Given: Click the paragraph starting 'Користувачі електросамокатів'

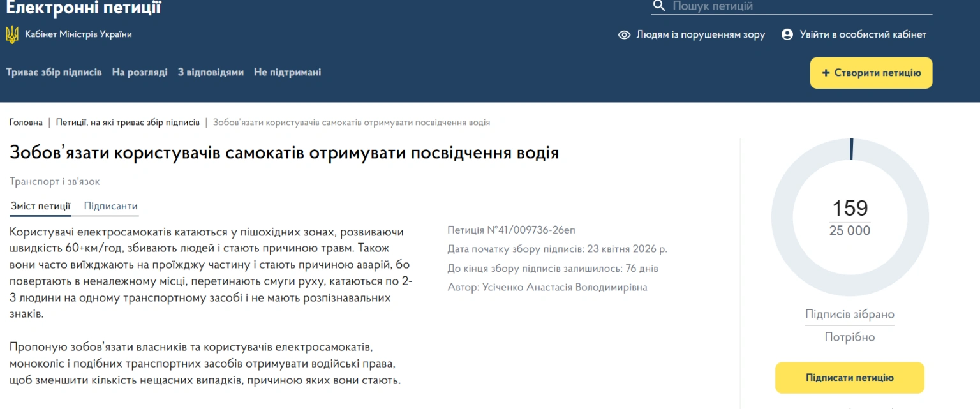Looking at the screenshot, I should pos(211,273).
